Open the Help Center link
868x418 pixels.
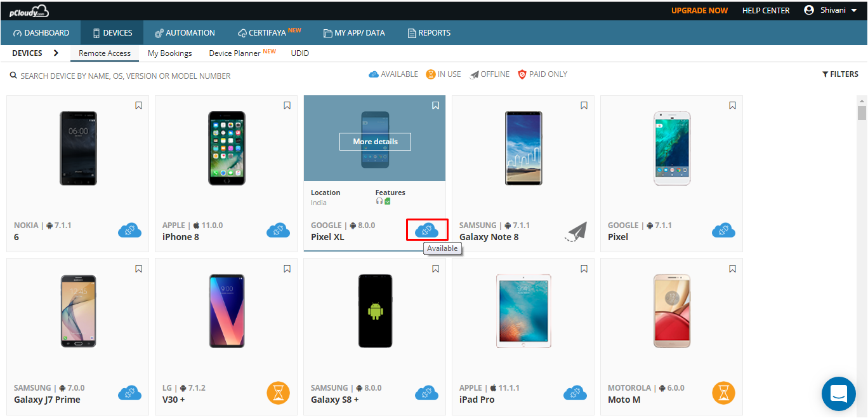point(766,11)
